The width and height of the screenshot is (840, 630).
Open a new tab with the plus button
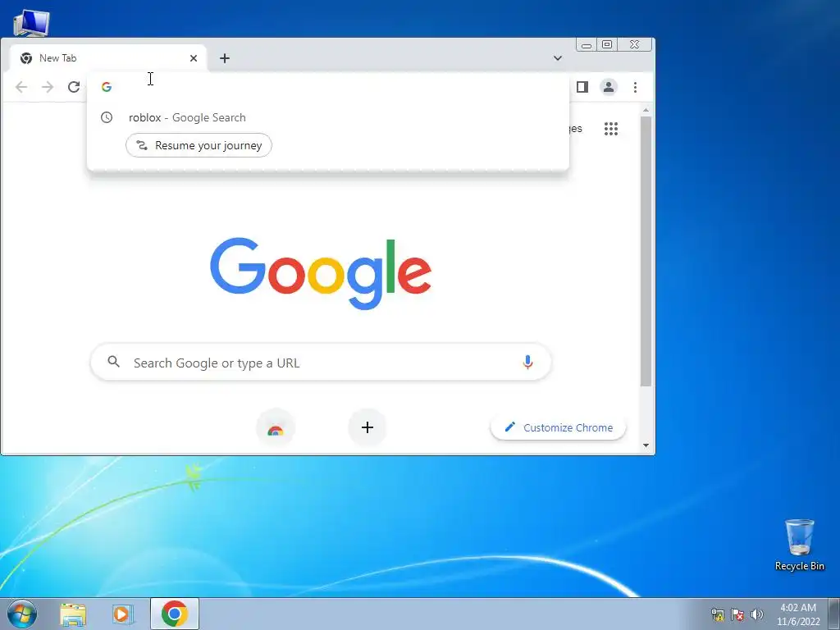[x=225, y=58]
